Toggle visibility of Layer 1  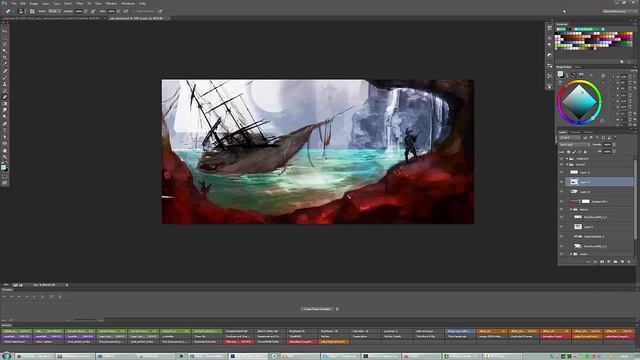click(561, 227)
